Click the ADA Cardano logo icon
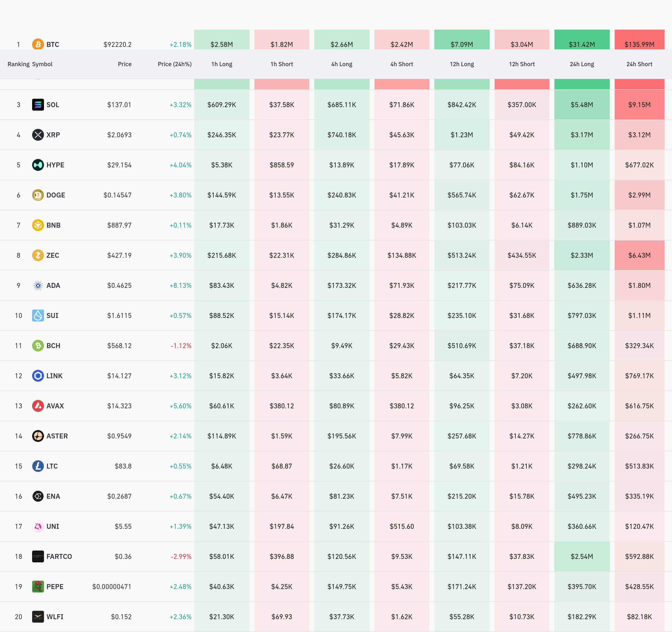Viewport: 672px width, 632px height. click(38, 285)
